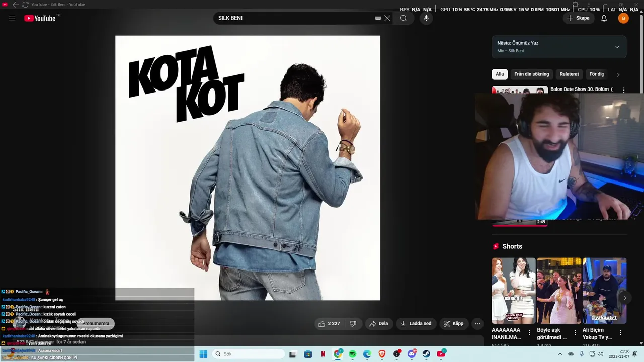The height and width of the screenshot is (362, 644).
Task: Download the video with Ladda ned
Action: (416, 324)
